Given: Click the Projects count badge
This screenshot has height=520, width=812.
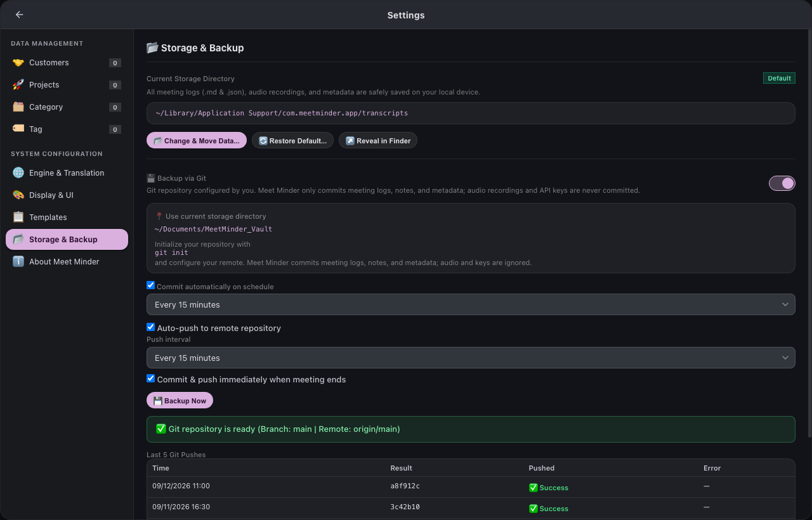Looking at the screenshot, I should point(115,85).
